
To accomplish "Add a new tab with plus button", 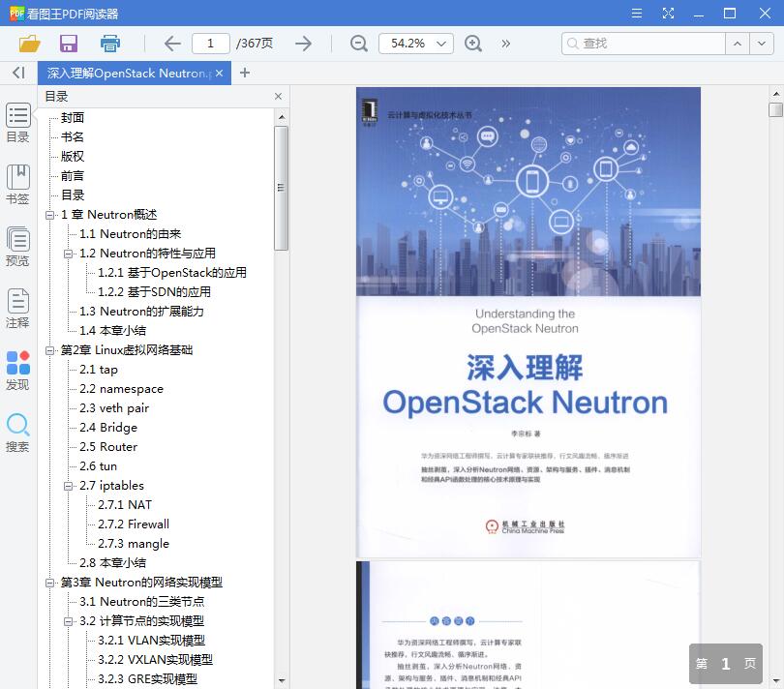I will (x=245, y=73).
